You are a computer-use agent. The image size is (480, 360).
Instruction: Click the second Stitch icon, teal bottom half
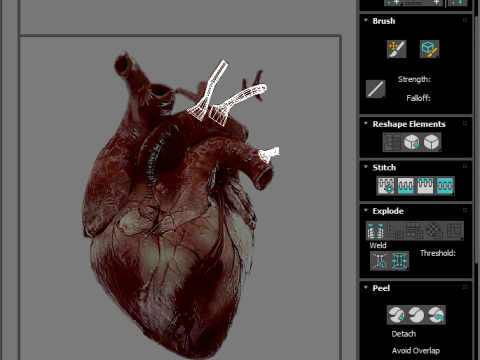[x=405, y=186]
